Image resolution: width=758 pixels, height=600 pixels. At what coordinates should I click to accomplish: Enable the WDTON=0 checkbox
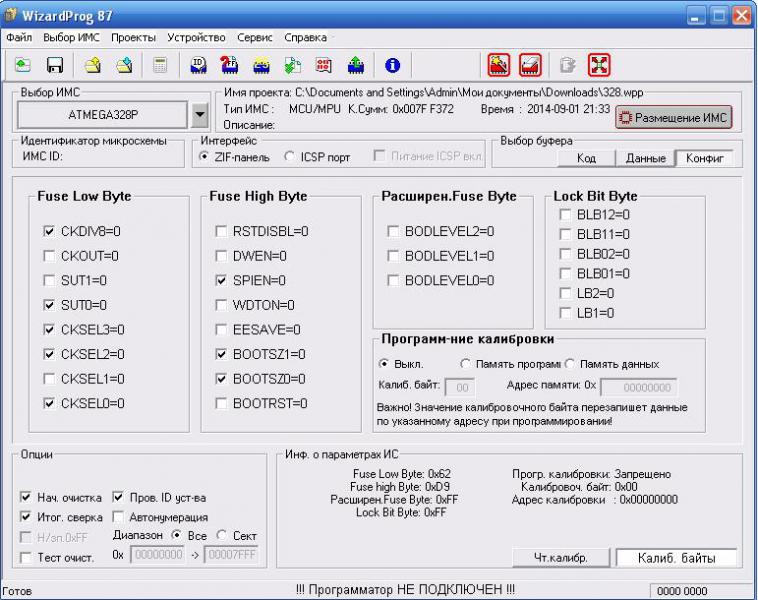[x=221, y=305]
